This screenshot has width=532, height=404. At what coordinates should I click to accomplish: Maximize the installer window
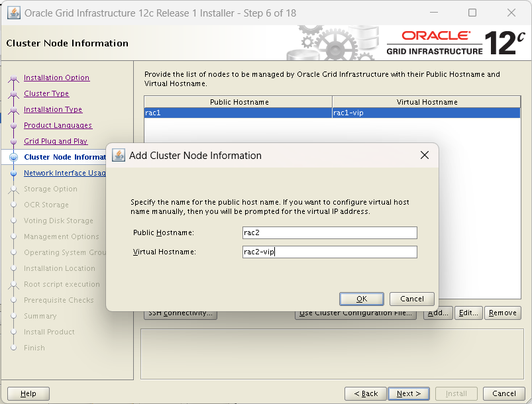(x=472, y=13)
